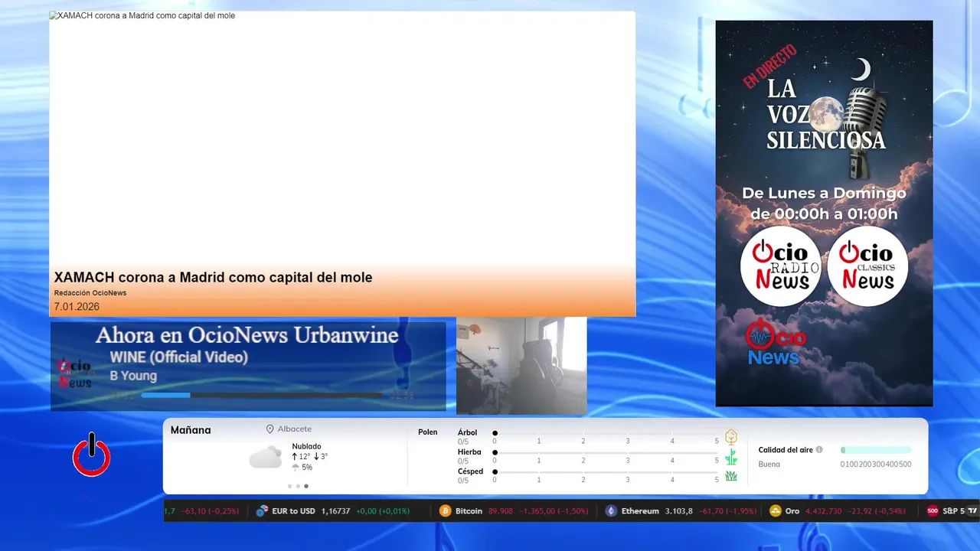Click the webcam video thumbnail

[x=521, y=366]
